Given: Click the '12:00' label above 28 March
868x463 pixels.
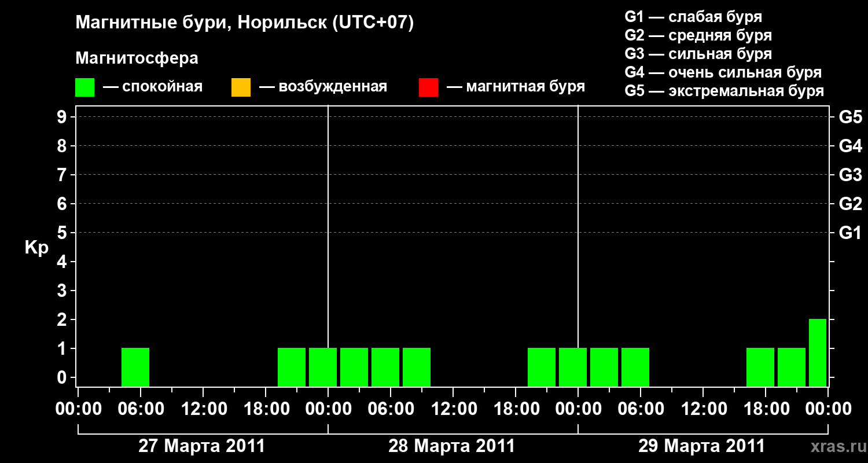Looking at the screenshot, I should [453, 409].
